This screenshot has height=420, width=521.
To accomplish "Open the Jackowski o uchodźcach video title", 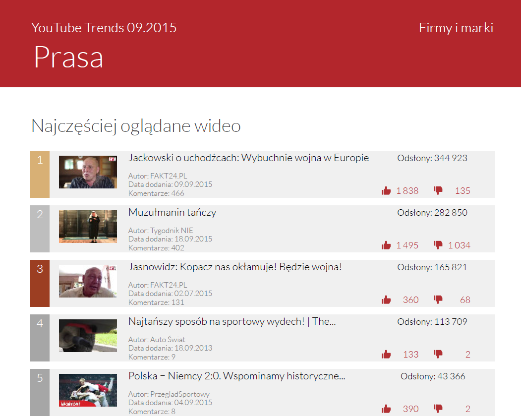I will pyautogui.click(x=248, y=158).
